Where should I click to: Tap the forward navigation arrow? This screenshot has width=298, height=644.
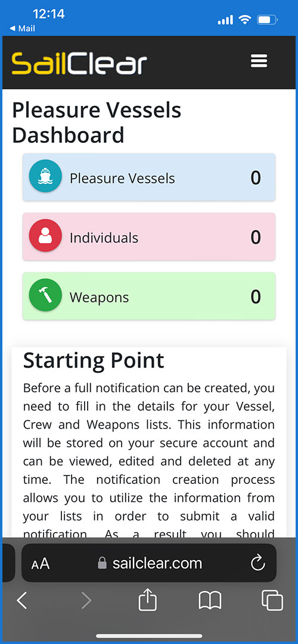click(x=86, y=601)
